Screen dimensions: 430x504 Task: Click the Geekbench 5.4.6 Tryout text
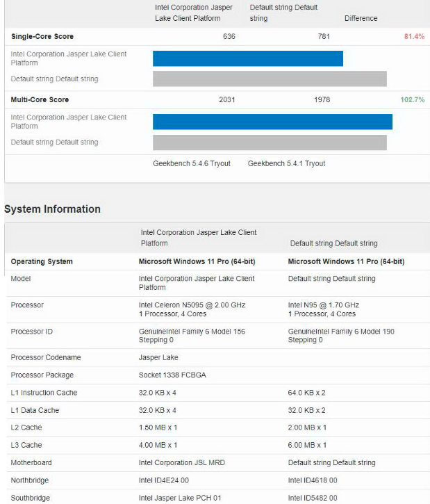pos(192,164)
